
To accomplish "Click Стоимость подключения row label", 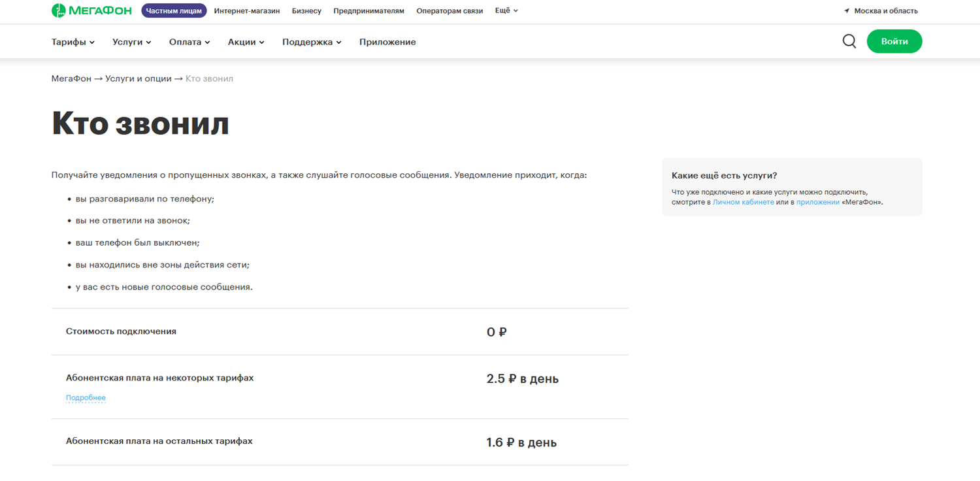I will tap(121, 331).
